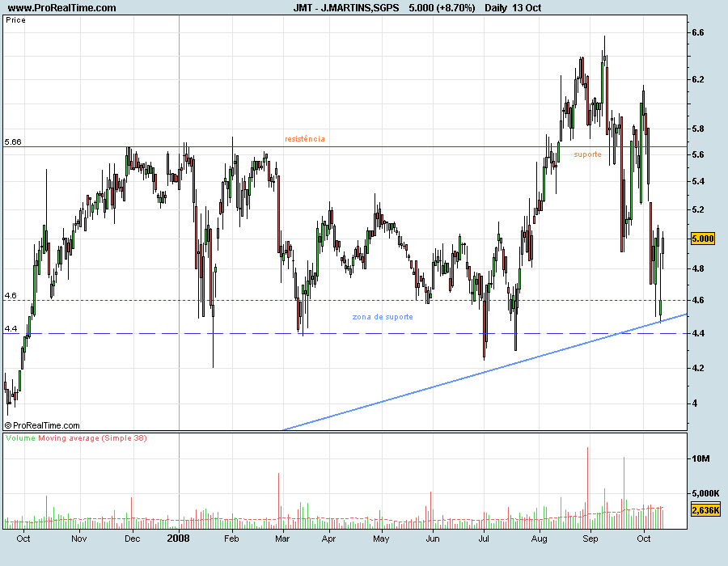Click the Price panel label
This screenshot has height=566, width=728.
coord(16,20)
